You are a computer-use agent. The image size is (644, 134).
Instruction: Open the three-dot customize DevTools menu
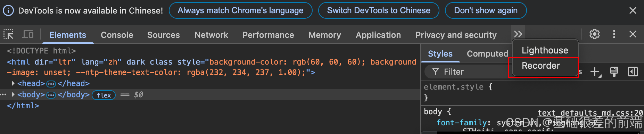click(614, 34)
